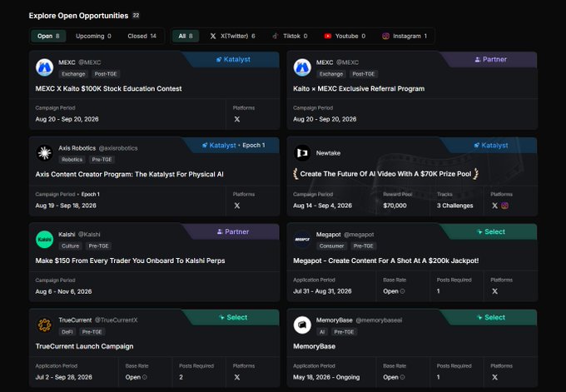
Task: Click the 3 Challenges tracks value
Action: click(454, 206)
